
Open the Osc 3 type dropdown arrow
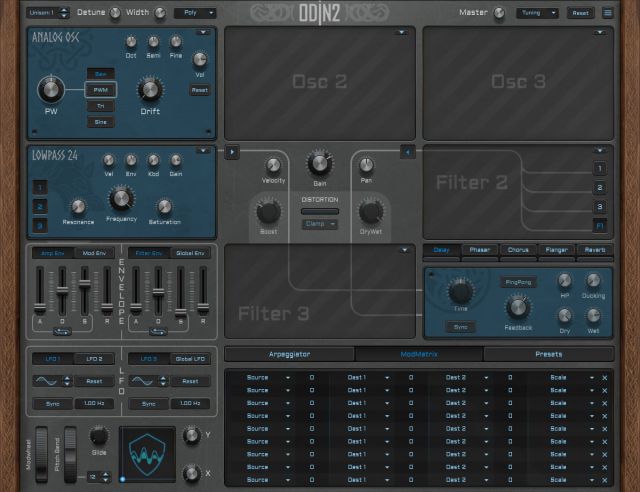pyautogui.click(x=600, y=32)
